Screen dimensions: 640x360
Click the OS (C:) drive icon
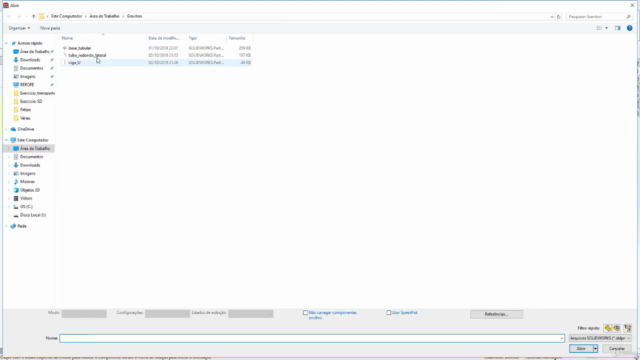click(x=16, y=207)
